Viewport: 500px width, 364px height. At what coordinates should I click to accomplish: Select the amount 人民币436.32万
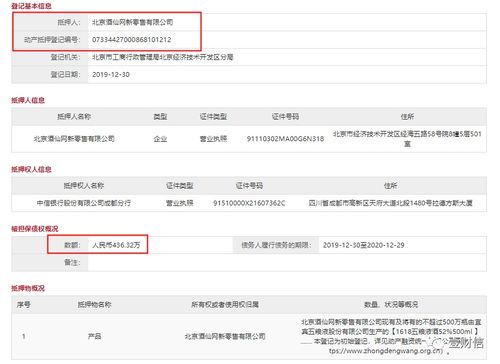[x=116, y=245]
